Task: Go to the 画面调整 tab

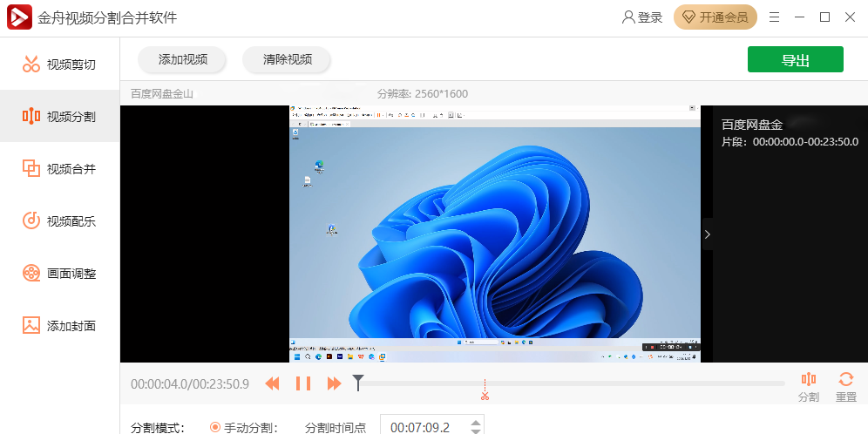Action: click(x=59, y=273)
